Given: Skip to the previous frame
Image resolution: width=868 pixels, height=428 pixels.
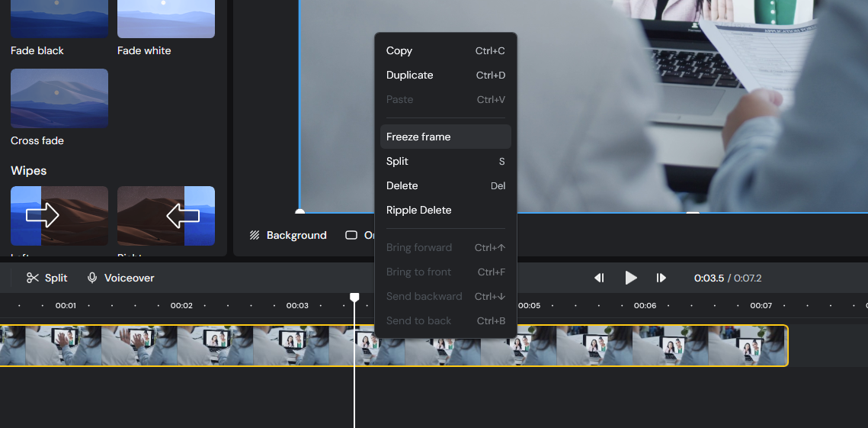Looking at the screenshot, I should (x=599, y=278).
